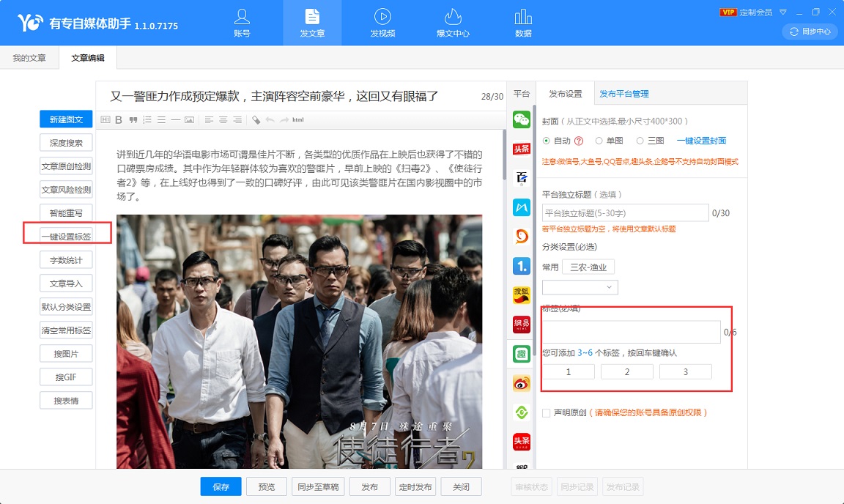This screenshot has height=504, width=844.
Task: Apply bulleted list formatting
Action: click(x=161, y=119)
